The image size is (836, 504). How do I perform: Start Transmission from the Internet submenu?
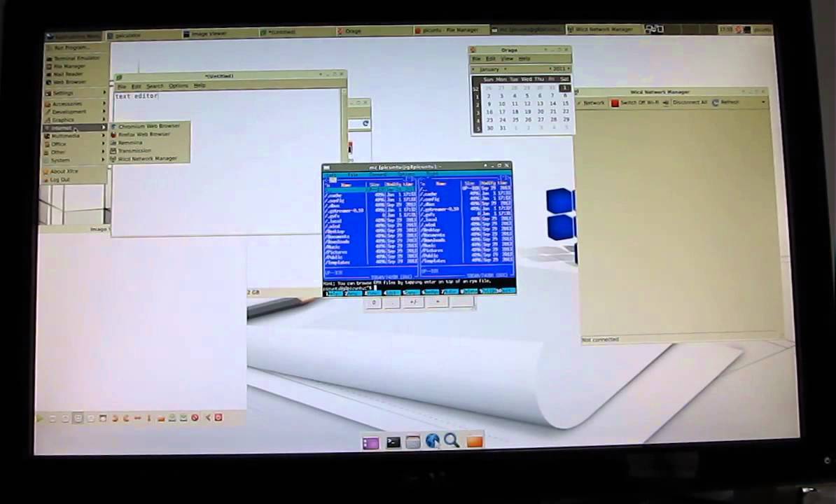click(x=149, y=150)
